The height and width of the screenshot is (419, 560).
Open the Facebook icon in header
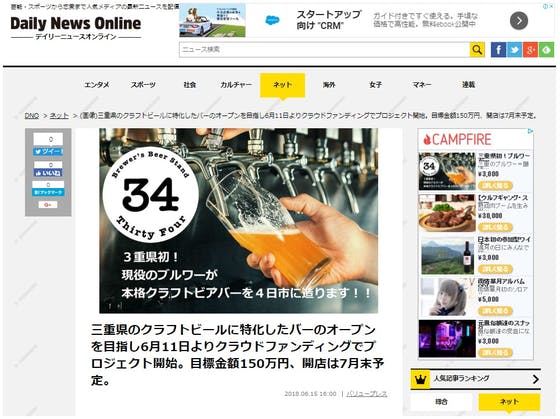(x=498, y=50)
